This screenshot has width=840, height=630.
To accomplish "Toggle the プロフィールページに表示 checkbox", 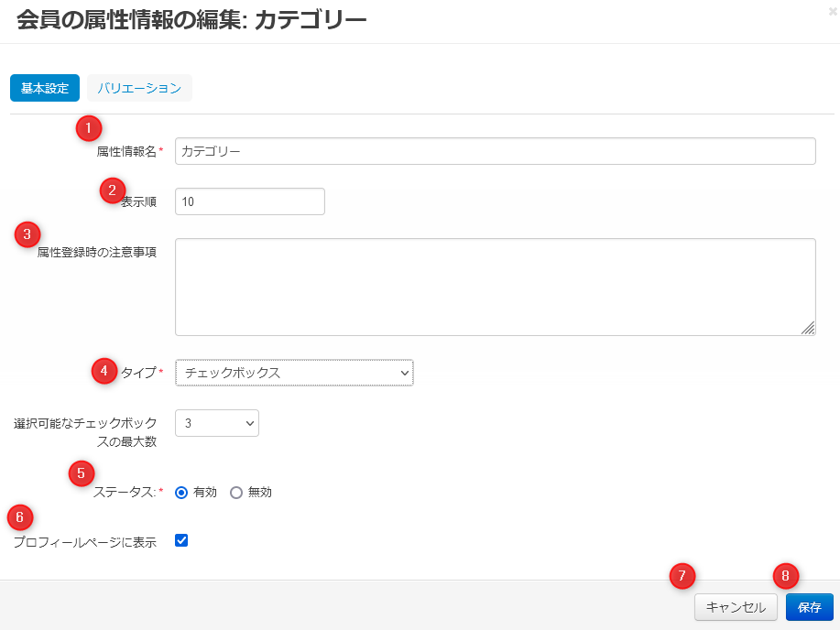I will pos(181,540).
